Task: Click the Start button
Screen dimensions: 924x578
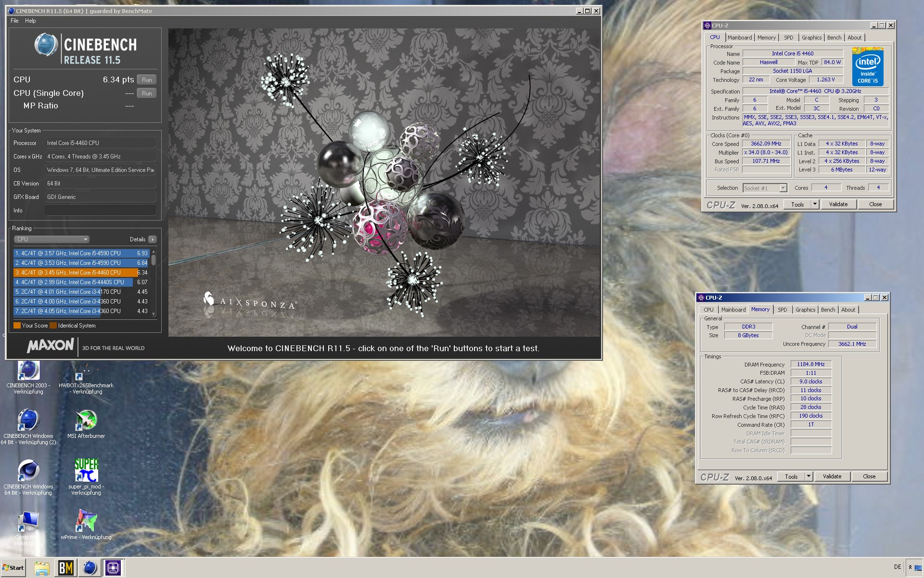Action: tap(13, 568)
